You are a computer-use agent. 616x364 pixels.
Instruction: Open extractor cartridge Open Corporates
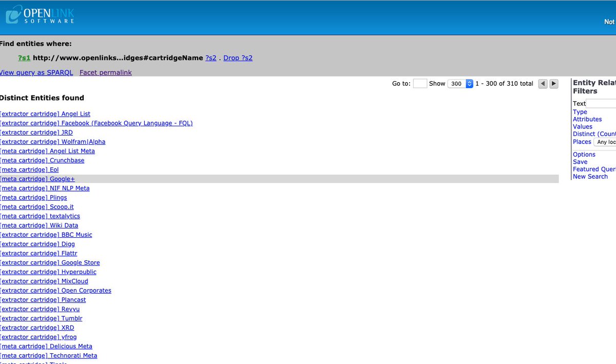pyautogui.click(x=55, y=291)
